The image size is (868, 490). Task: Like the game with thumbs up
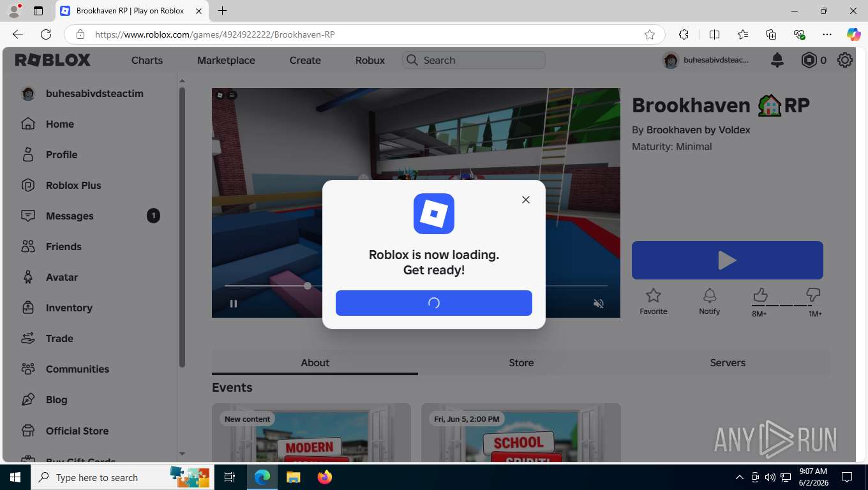pyautogui.click(x=759, y=295)
